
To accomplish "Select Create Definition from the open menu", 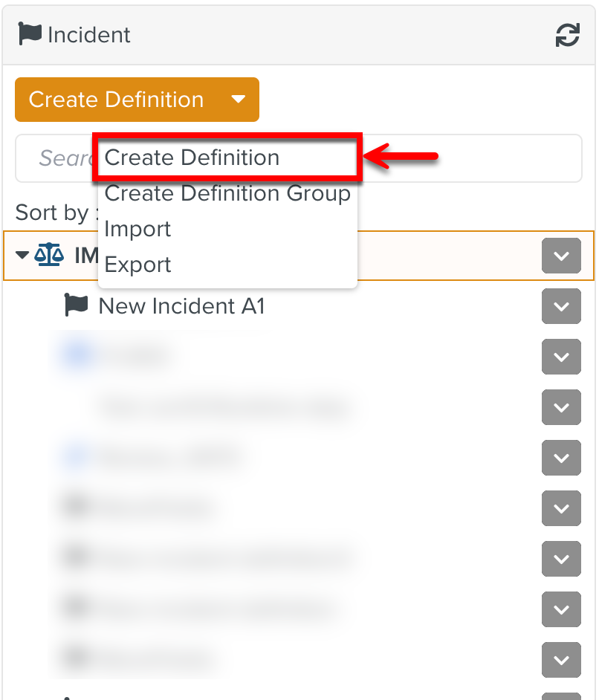I will (x=192, y=158).
